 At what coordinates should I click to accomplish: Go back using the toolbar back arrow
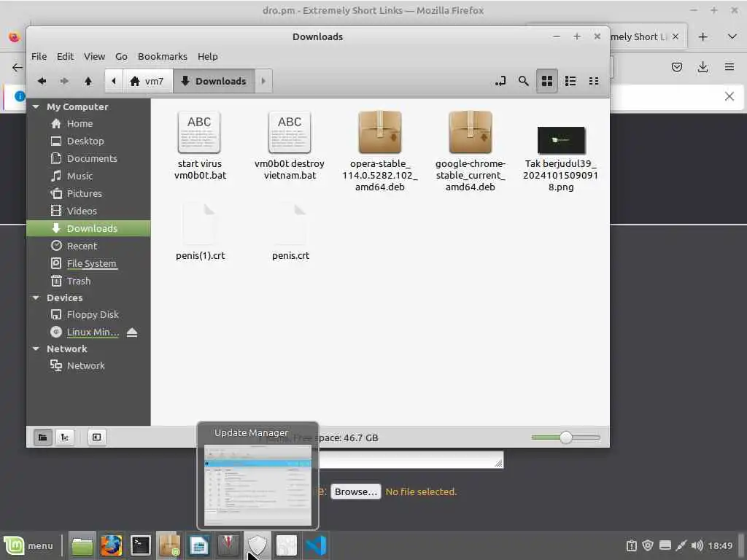42,81
